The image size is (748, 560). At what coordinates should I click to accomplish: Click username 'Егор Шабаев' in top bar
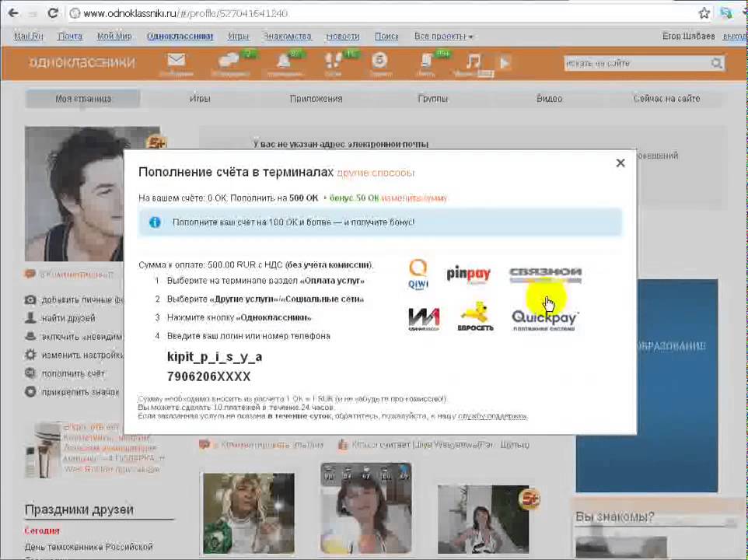(x=688, y=37)
